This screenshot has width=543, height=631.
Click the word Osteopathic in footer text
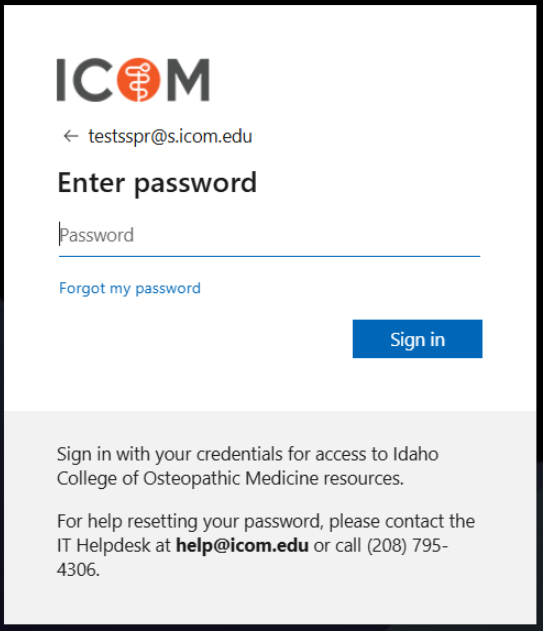[x=192, y=478]
